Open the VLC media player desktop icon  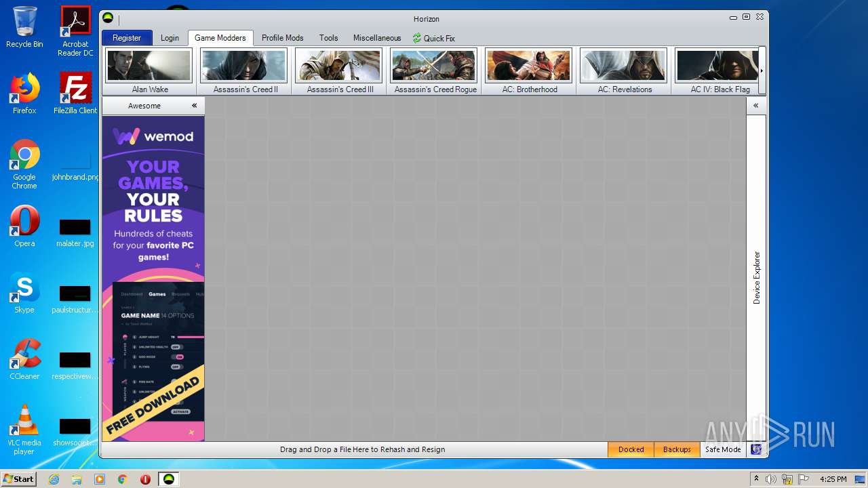[x=24, y=430]
